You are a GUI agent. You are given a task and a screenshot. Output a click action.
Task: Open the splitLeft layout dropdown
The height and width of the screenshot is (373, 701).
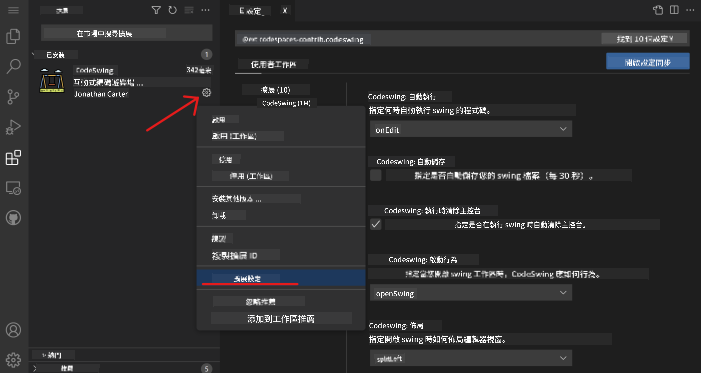[x=471, y=358]
